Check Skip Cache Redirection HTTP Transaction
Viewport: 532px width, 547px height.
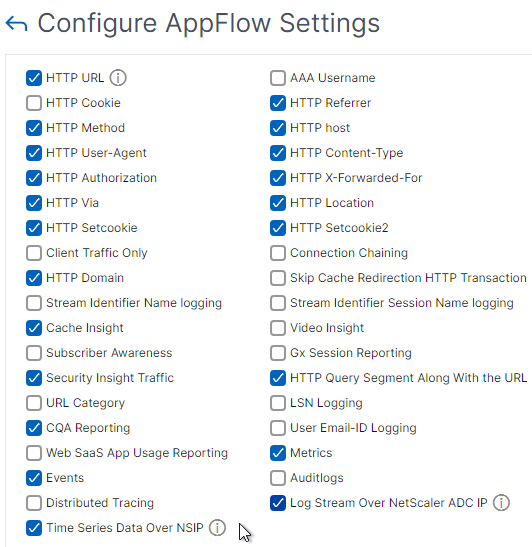point(278,278)
